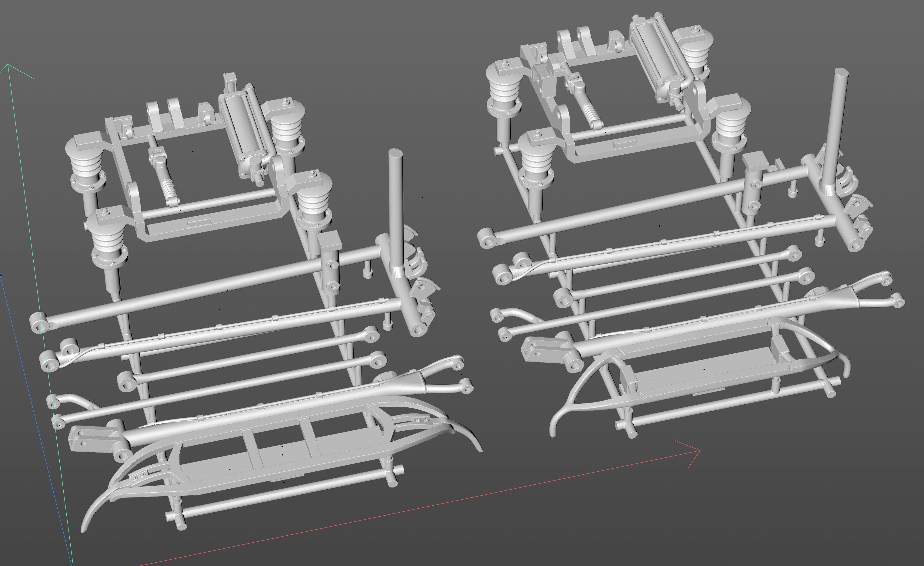Click the green Y-axis arrowhead tip
This screenshot has height=566, width=924.
pyautogui.click(x=8, y=65)
